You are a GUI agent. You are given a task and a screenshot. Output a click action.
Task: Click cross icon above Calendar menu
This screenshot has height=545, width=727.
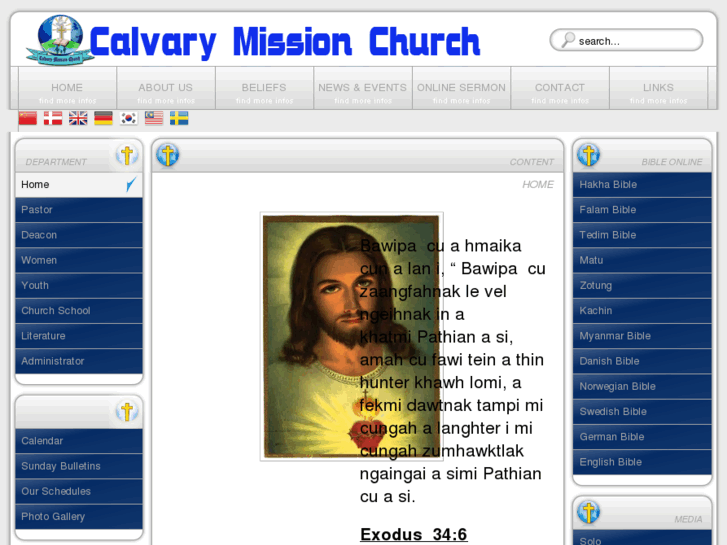click(127, 411)
